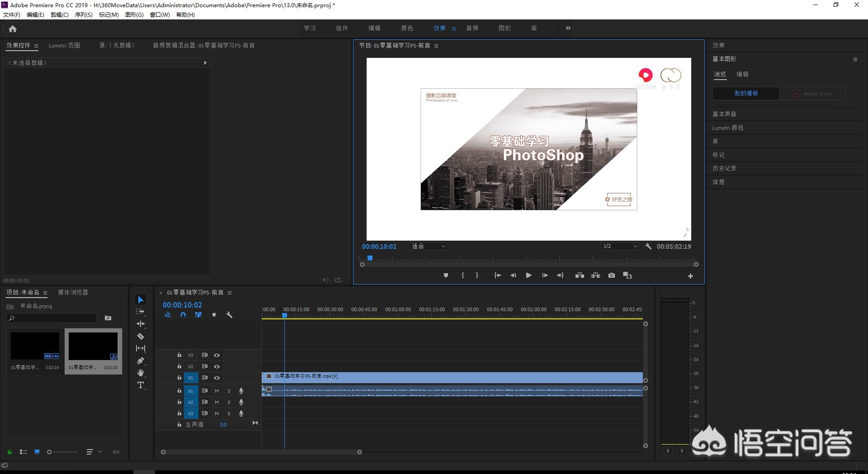Show more workspaces chevron
This screenshot has width=868, height=474.
coord(568,28)
